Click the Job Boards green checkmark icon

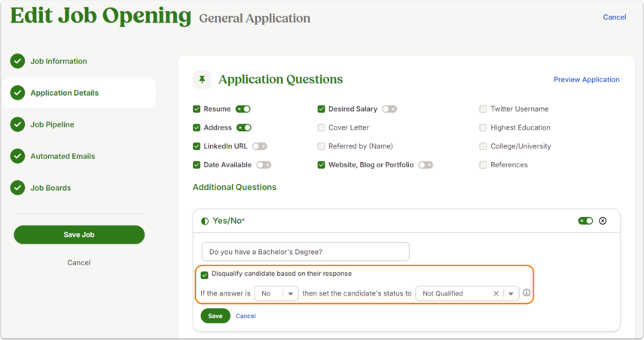(17, 188)
